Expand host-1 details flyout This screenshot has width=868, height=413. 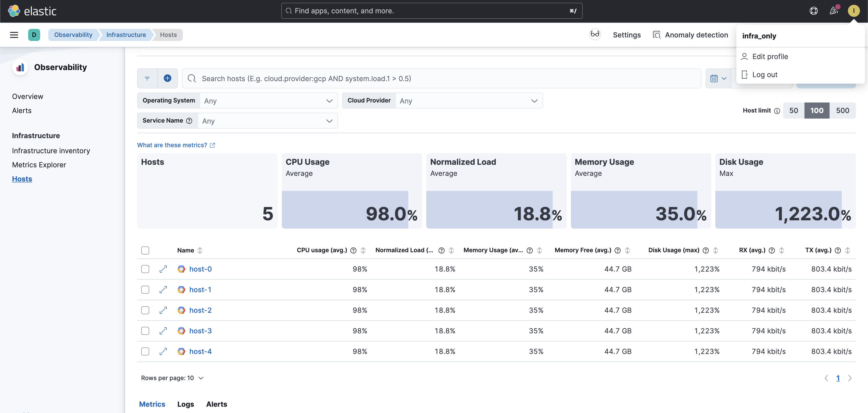tap(163, 290)
